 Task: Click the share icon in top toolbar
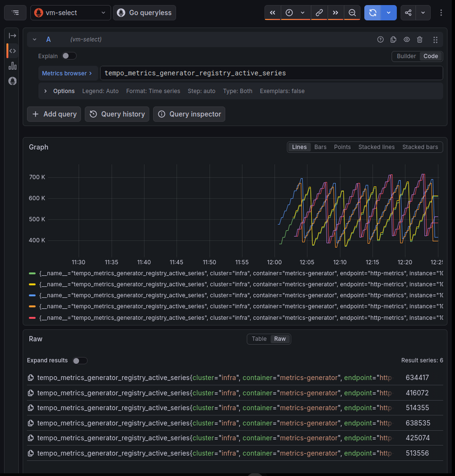coord(408,13)
